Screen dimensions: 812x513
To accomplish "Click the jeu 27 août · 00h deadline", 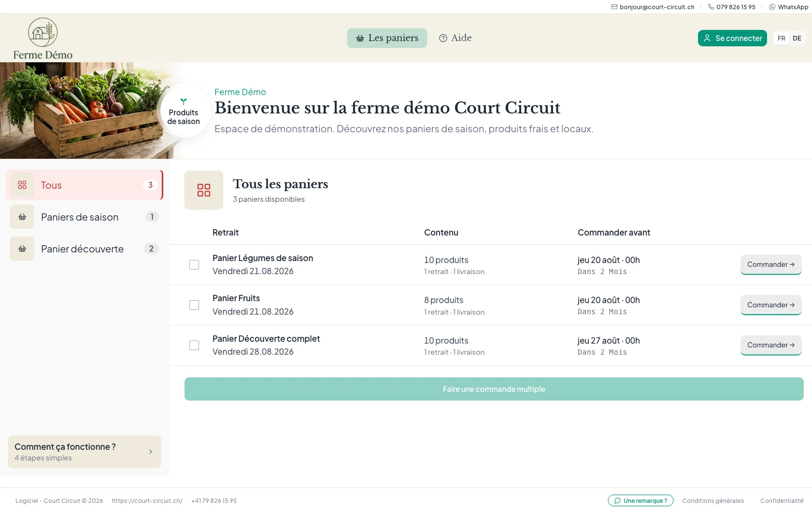I will coord(609,341).
